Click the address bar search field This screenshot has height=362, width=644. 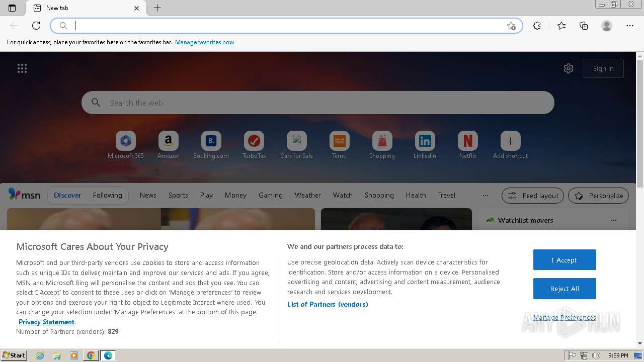click(x=287, y=26)
